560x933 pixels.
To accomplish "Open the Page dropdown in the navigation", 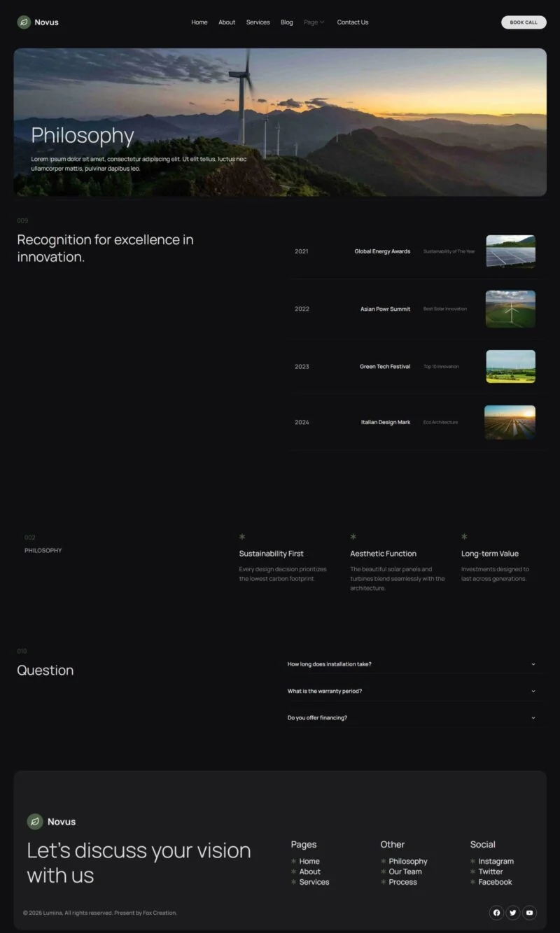I will click(x=314, y=22).
